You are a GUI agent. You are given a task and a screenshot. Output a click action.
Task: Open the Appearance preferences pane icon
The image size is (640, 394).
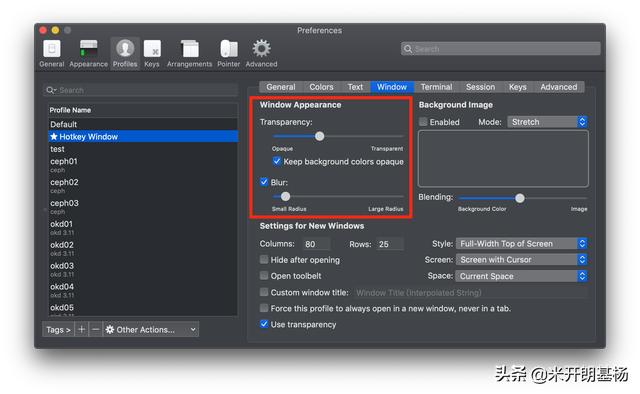(x=89, y=49)
